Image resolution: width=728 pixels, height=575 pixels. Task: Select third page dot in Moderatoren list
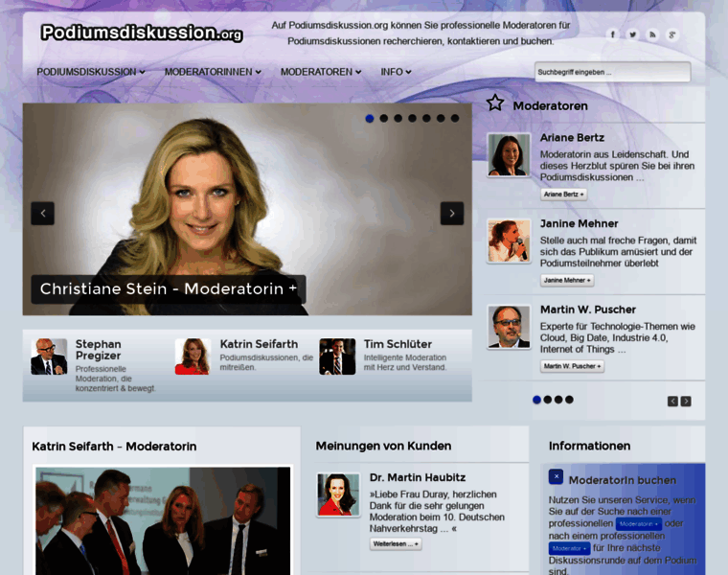[x=558, y=400]
